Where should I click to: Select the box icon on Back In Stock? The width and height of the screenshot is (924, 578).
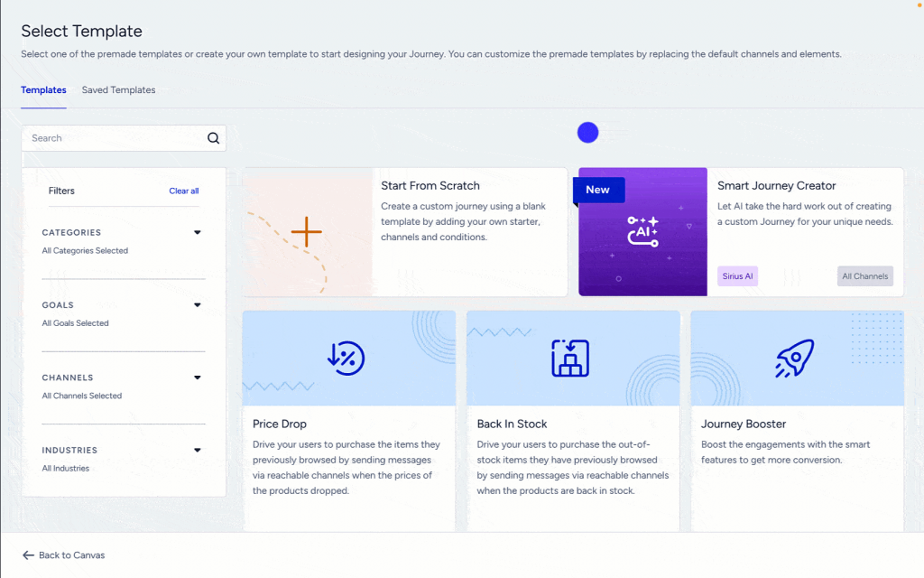click(x=572, y=358)
